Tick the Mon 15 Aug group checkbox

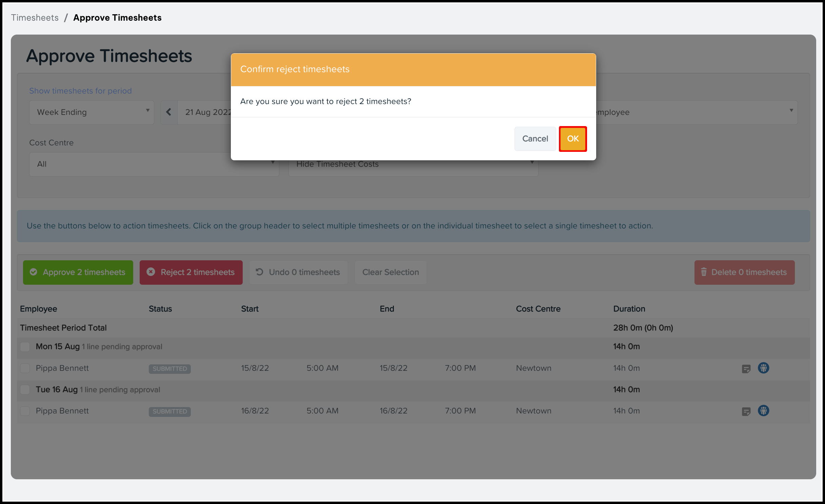[25, 347]
